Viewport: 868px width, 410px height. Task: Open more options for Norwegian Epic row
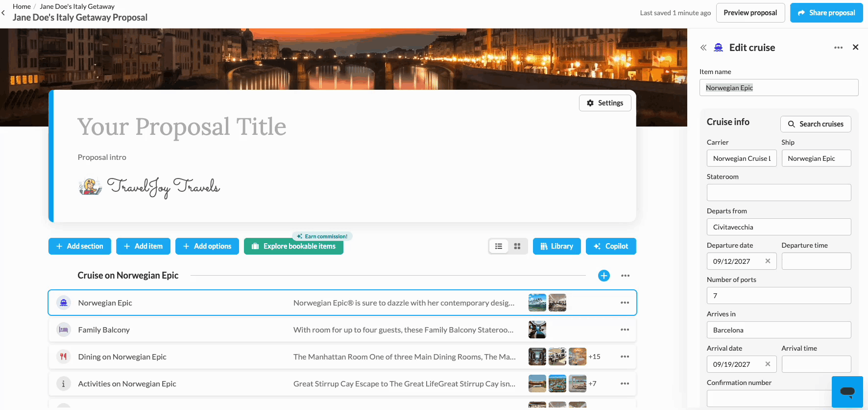pyautogui.click(x=625, y=303)
